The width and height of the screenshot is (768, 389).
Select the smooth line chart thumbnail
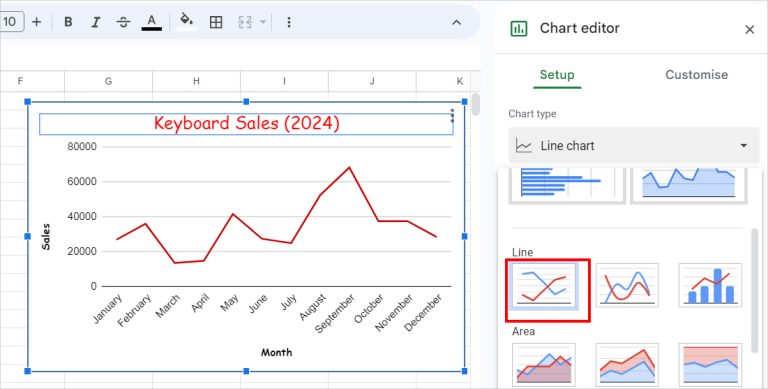(627, 285)
